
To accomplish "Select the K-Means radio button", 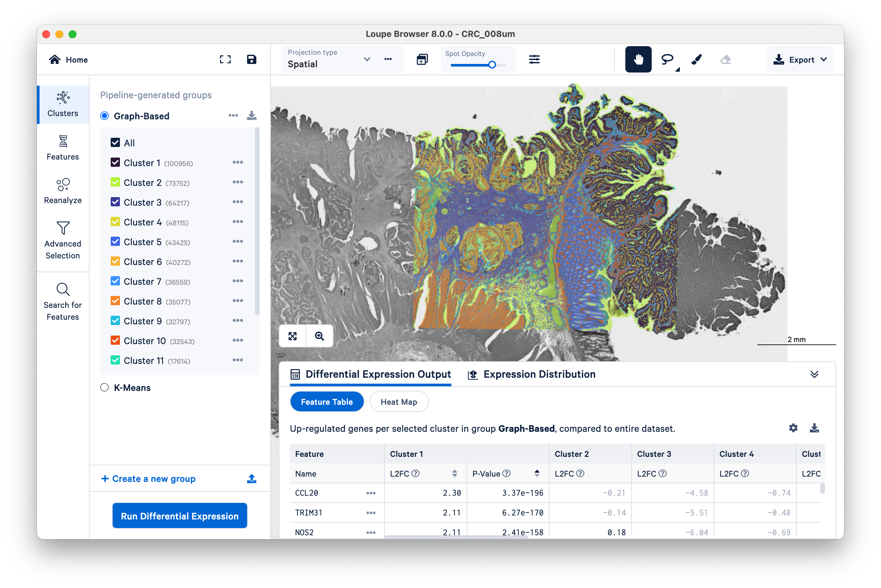I will [104, 387].
